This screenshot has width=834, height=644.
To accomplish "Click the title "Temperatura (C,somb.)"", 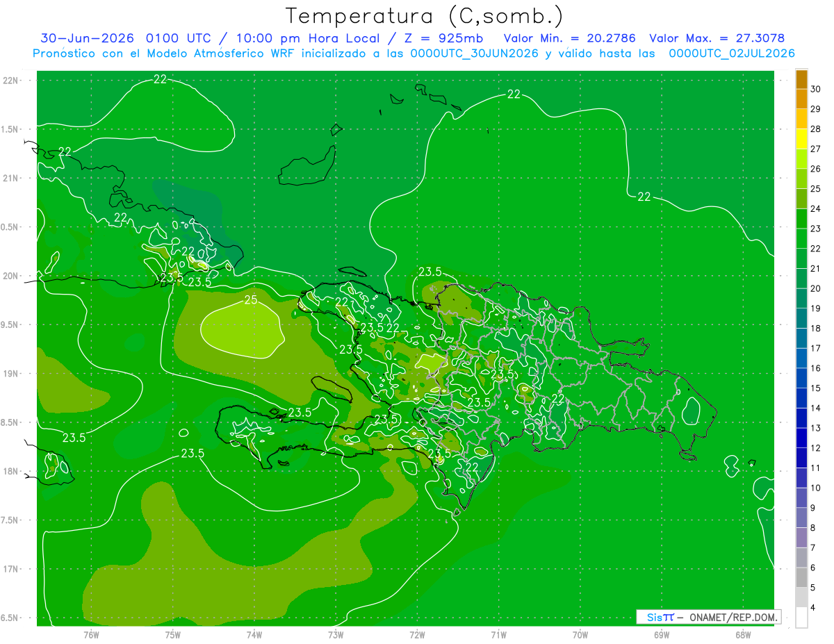I will [x=424, y=16].
